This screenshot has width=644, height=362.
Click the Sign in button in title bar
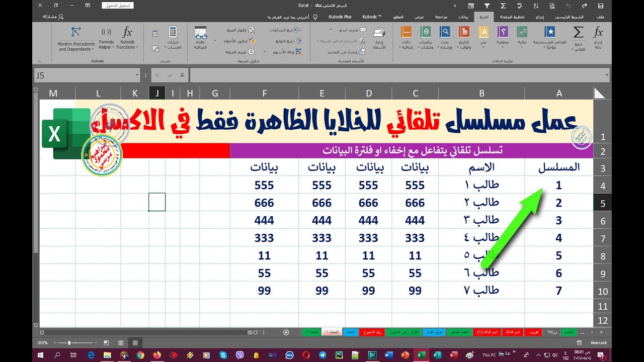117,6
